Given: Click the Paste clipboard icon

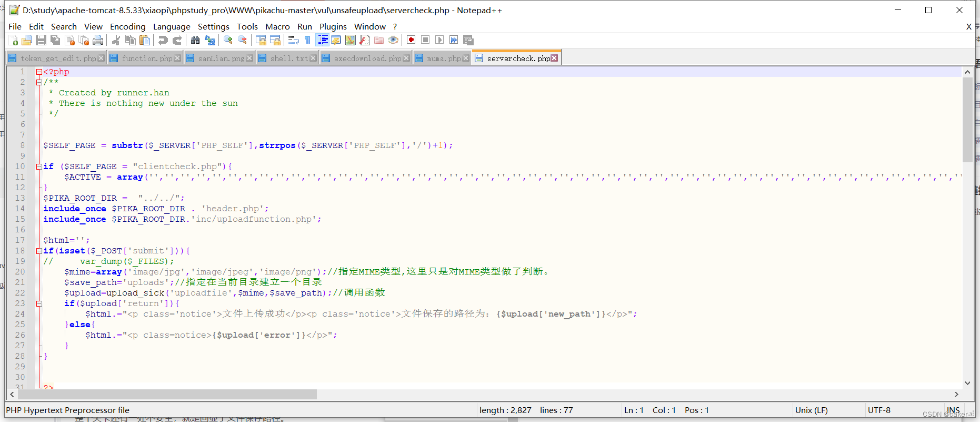Looking at the screenshot, I should click(145, 40).
